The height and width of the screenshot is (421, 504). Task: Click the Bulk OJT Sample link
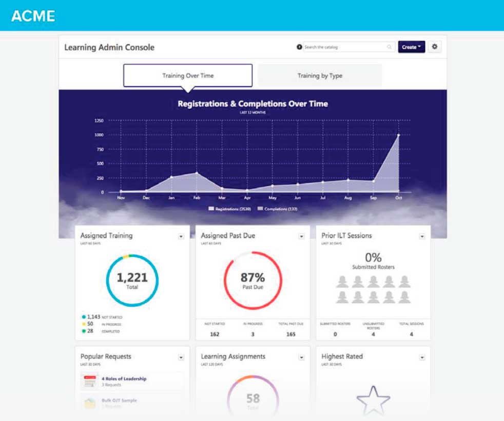coord(119,400)
